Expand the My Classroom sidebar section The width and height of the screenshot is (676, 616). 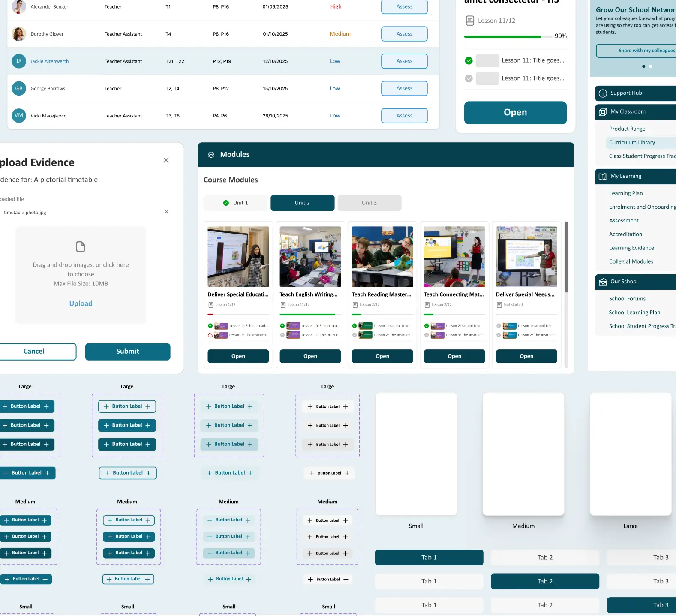pos(635,112)
